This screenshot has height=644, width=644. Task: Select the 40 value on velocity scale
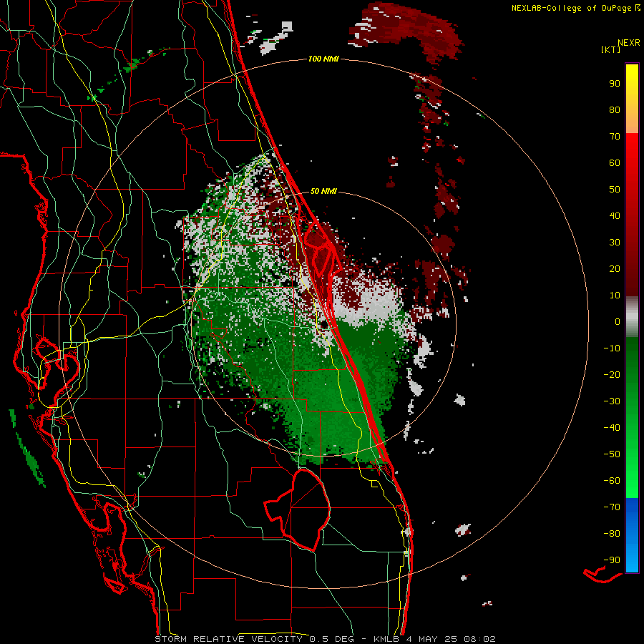(615, 216)
